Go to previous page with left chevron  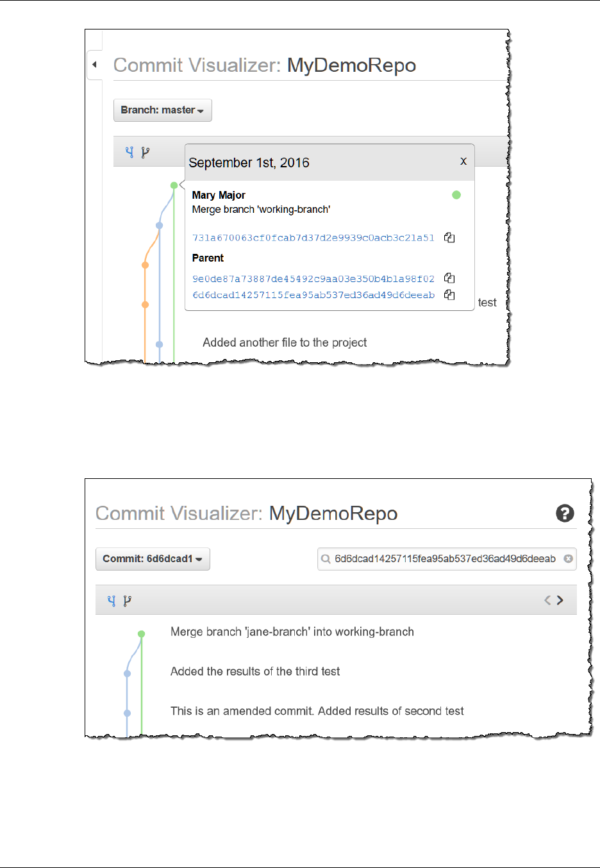tap(547, 600)
